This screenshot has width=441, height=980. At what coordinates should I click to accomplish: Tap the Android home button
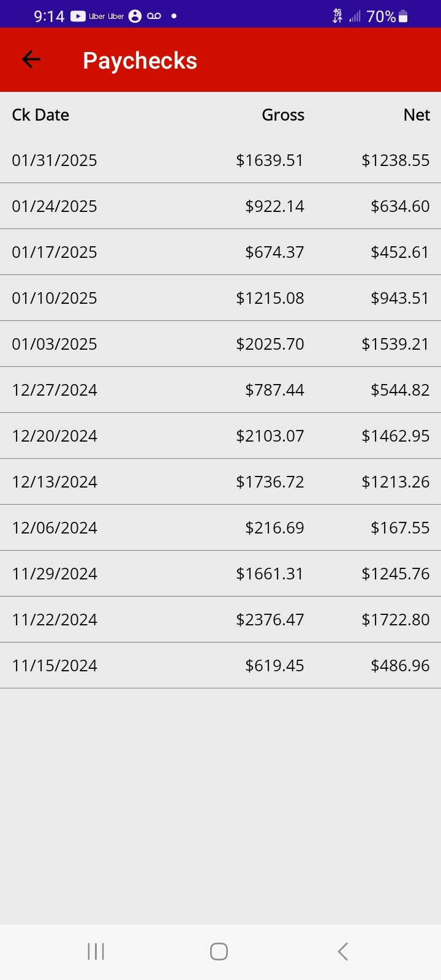[x=219, y=951]
